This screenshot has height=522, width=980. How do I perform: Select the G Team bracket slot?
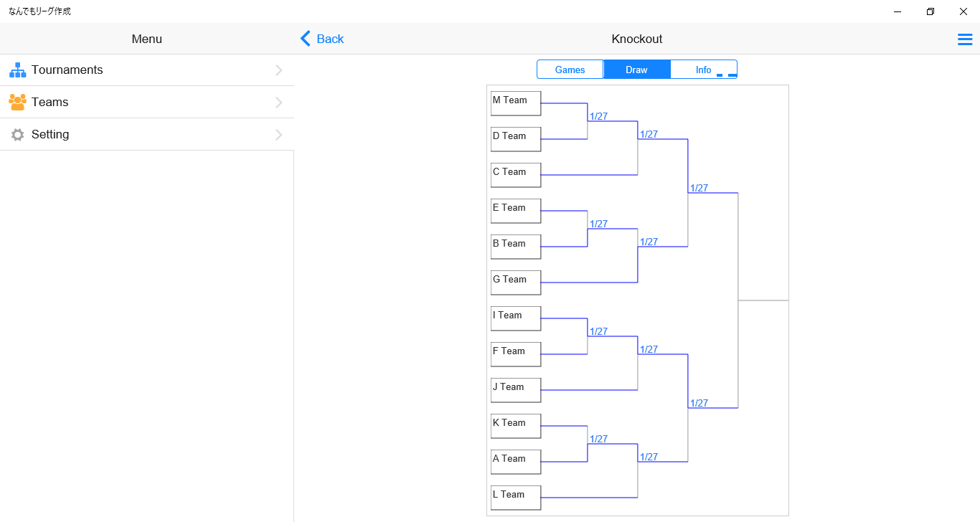point(516,283)
